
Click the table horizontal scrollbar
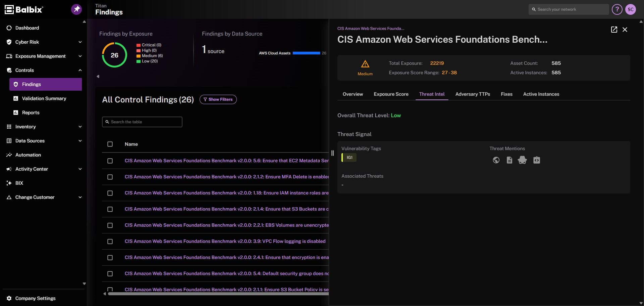pyautogui.click(x=218, y=294)
